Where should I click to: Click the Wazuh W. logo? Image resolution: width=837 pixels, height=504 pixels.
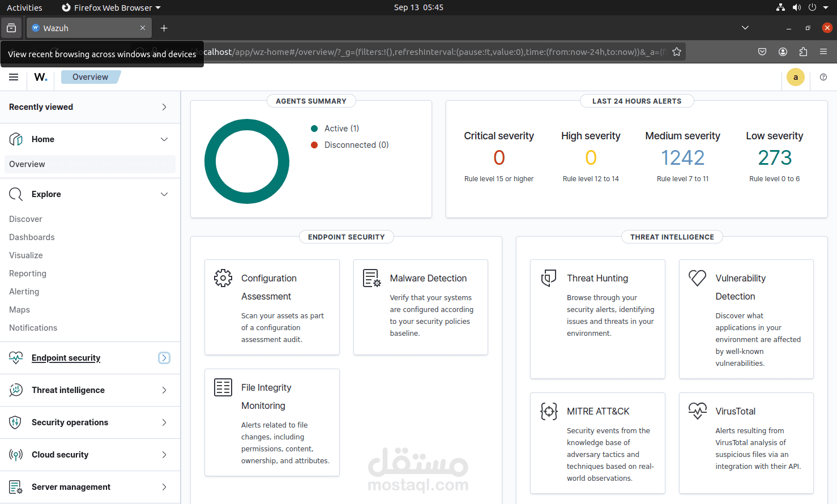point(41,77)
